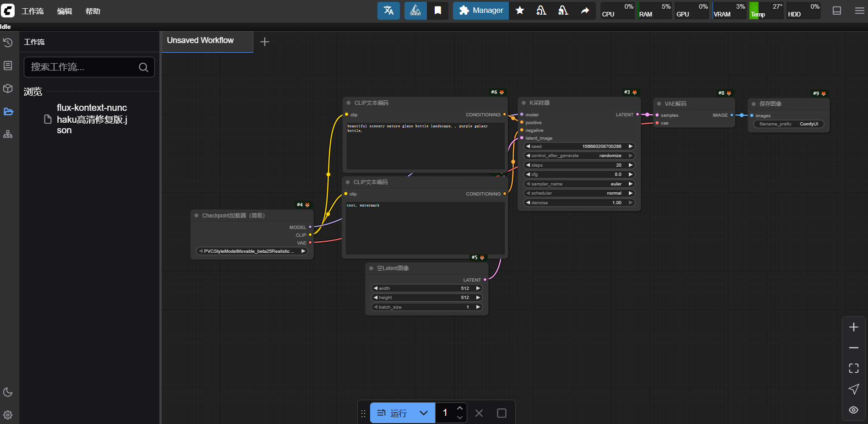Click the 搜索工作流 search field

tap(89, 67)
